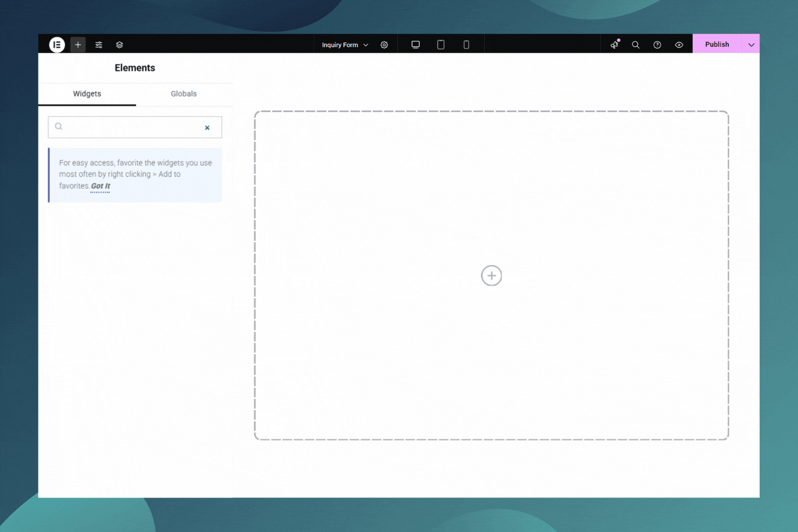Open What's New megaphone icon

click(x=614, y=45)
